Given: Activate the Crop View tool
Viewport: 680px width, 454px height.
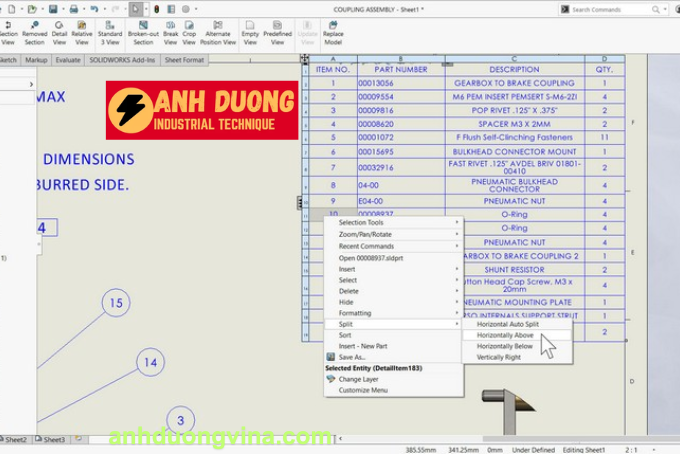Looking at the screenshot, I should [x=189, y=31].
